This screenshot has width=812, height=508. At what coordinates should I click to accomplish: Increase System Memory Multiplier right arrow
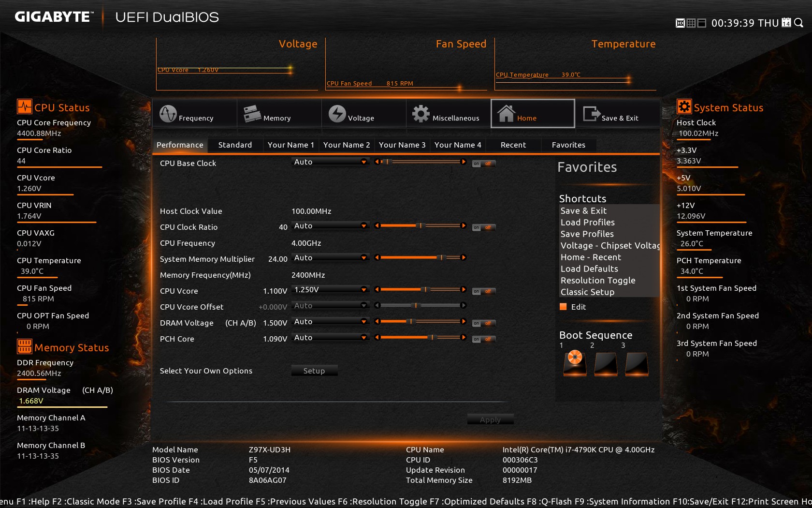pyautogui.click(x=464, y=257)
